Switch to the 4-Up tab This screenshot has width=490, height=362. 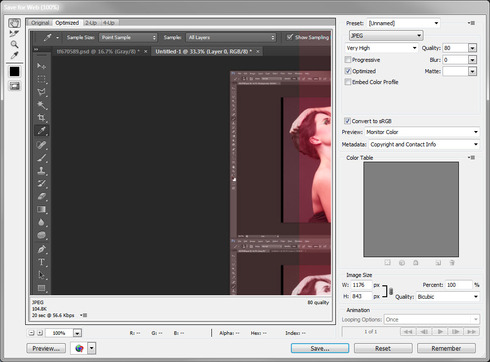[109, 23]
